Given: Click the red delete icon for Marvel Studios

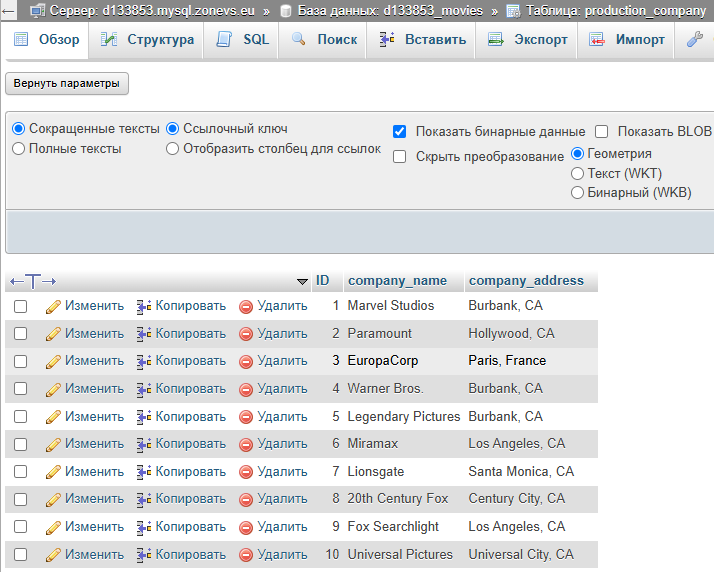Looking at the screenshot, I should [246, 307].
